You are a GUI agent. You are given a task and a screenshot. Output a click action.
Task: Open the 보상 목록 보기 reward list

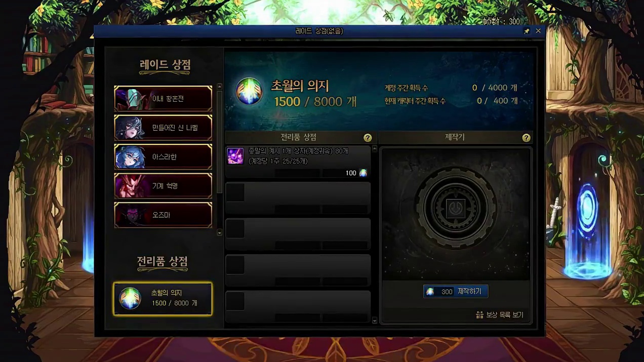[499, 315]
